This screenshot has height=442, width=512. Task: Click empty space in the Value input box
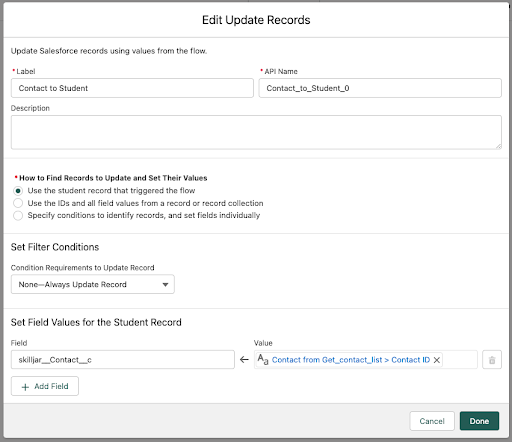click(460, 360)
